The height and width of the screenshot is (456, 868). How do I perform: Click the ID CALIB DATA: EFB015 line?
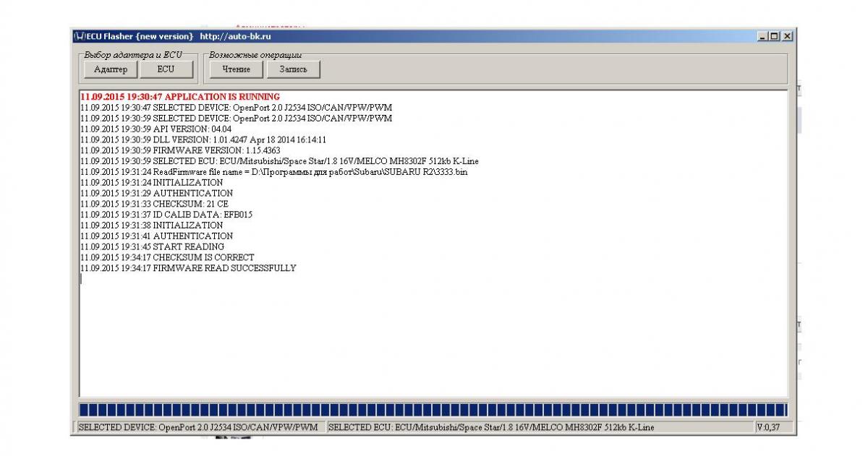click(166, 215)
